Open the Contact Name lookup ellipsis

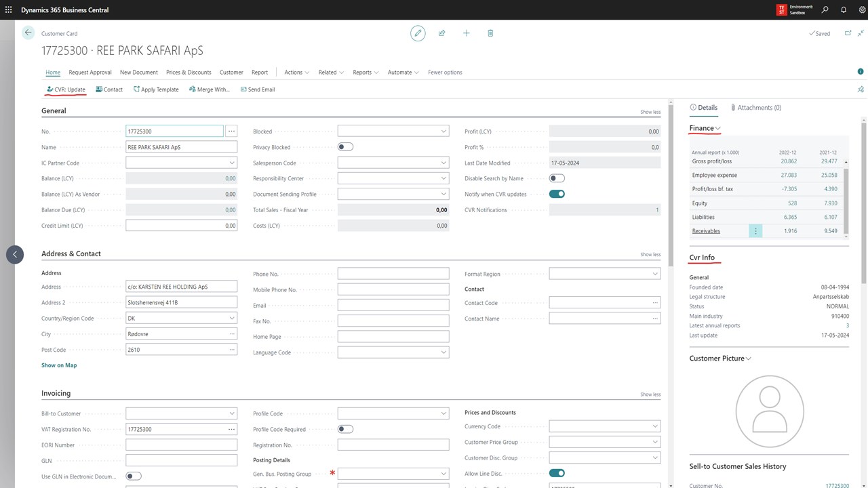[x=655, y=319]
